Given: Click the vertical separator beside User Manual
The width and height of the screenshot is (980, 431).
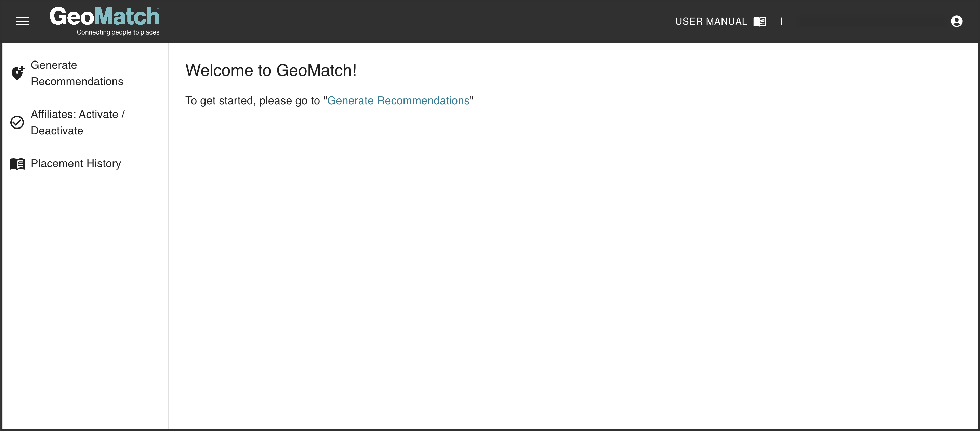Looking at the screenshot, I should point(781,21).
